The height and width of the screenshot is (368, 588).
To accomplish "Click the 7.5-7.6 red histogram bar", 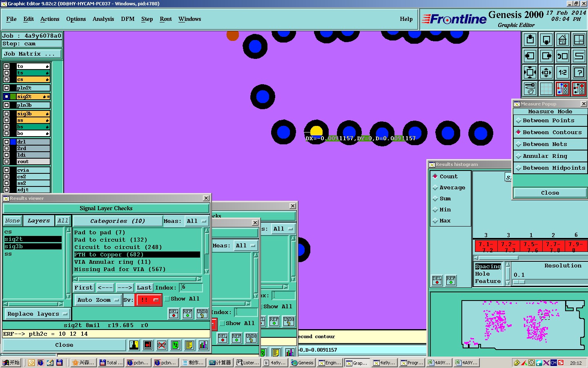I will (x=531, y=247).
